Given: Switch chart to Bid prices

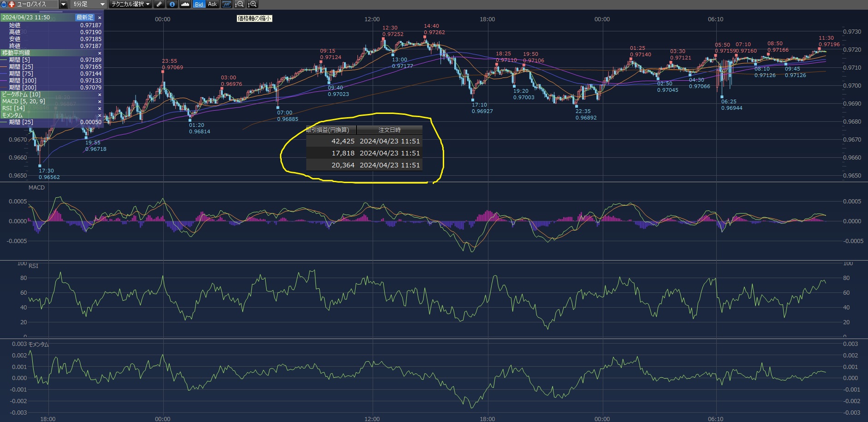Looking at the screenshot, I should tap(199, 4).
